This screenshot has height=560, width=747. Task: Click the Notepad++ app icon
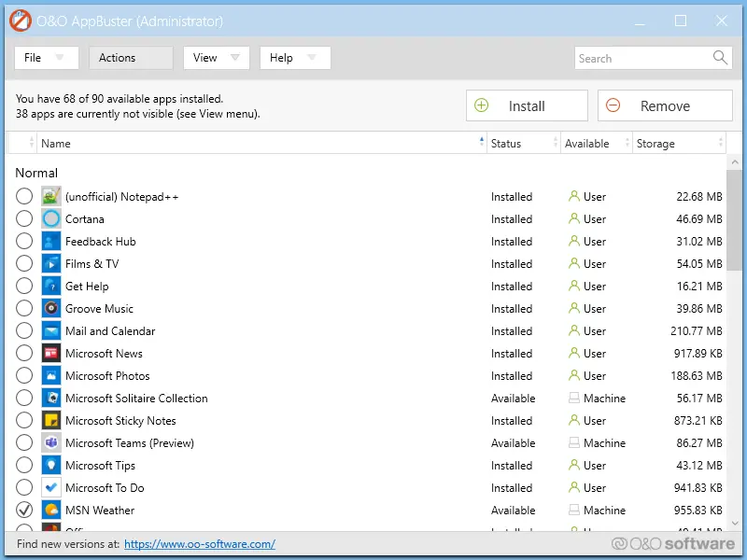pos(51,196)
